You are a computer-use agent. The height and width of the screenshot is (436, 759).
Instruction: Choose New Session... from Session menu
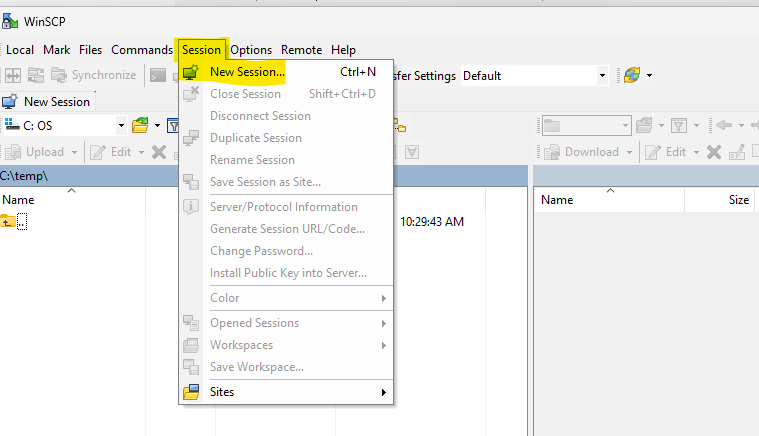click(286, 72)
